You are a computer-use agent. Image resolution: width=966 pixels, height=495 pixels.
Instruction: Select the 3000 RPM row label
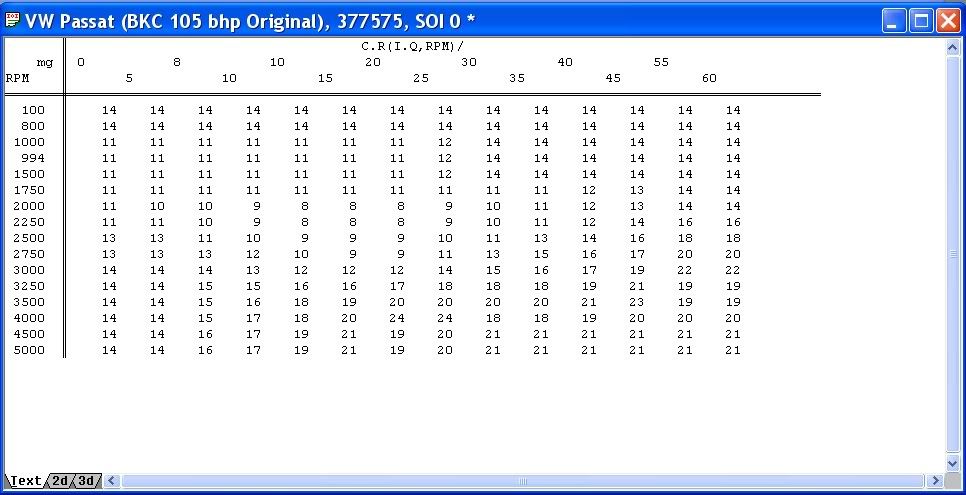(x=30, y=271)
